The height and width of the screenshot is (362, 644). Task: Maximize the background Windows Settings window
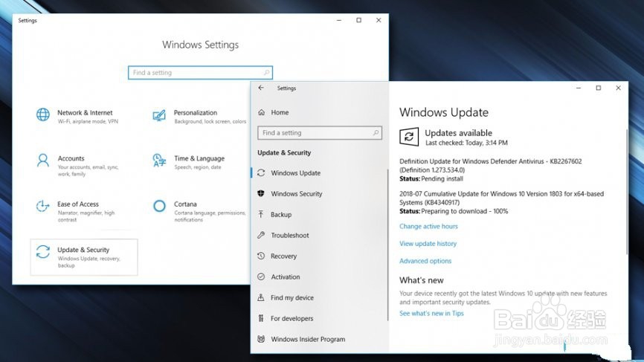click(x=359, y=20)
